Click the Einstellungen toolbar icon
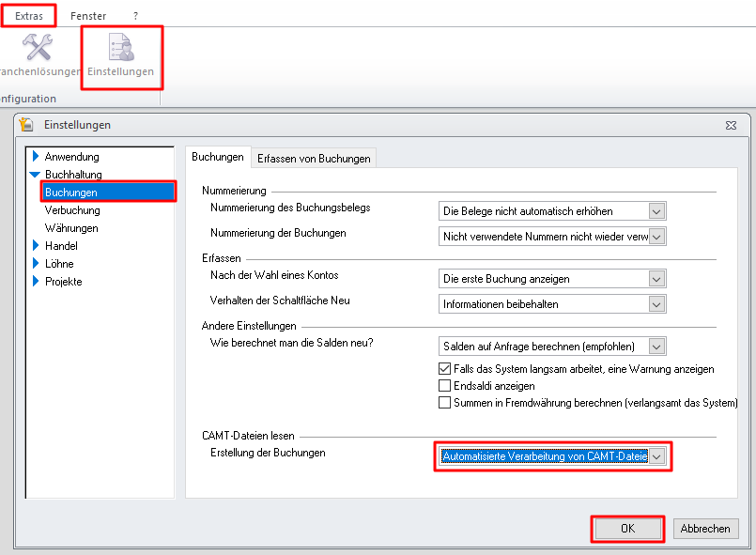The width and height of the screenshot is (756, 555). [x=121, y=50]
